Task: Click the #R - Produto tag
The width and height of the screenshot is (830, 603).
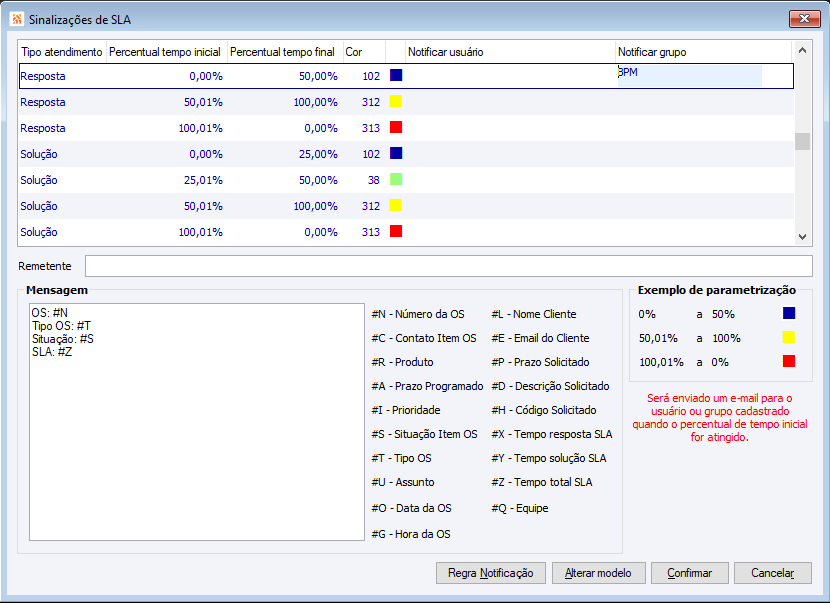Action: [402, 362]
